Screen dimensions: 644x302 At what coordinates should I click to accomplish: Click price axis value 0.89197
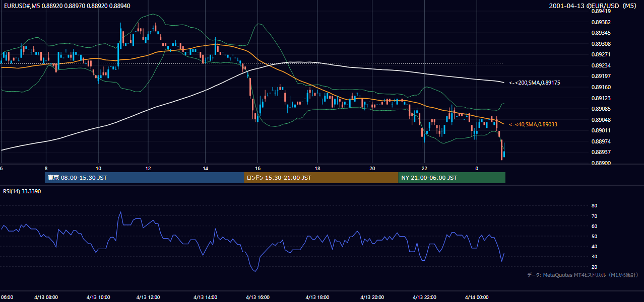(601, 76)
